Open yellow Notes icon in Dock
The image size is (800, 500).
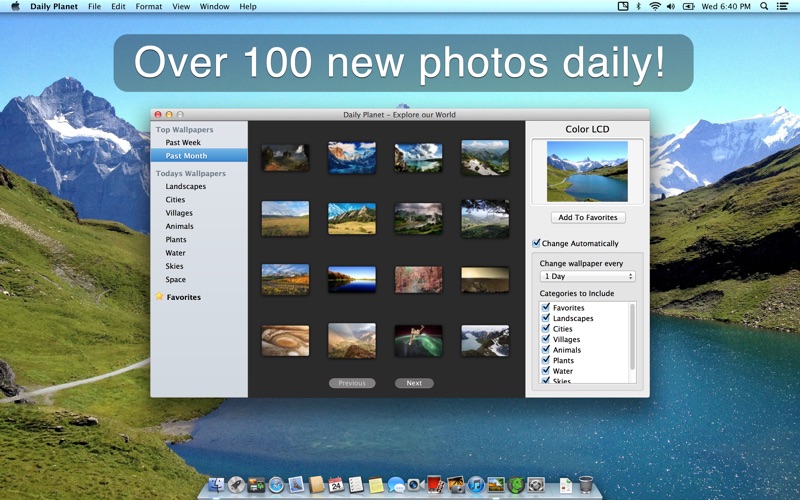[376, 484]
